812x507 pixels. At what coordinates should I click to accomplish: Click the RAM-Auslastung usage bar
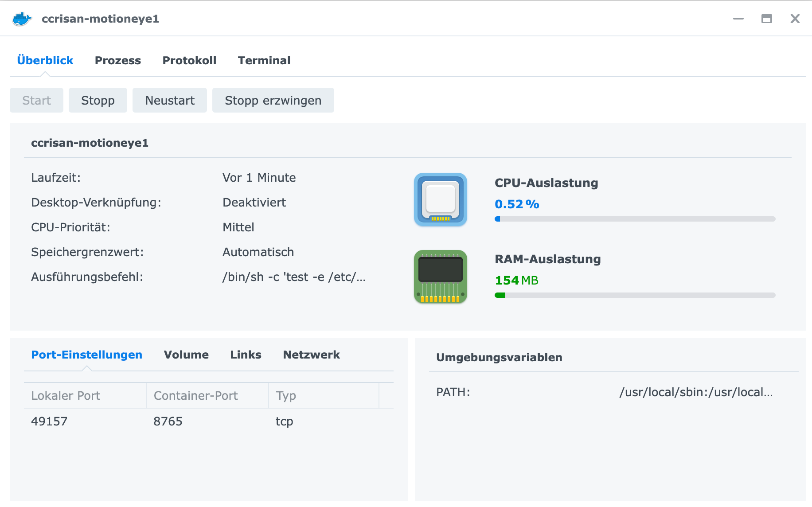point(635,295)
